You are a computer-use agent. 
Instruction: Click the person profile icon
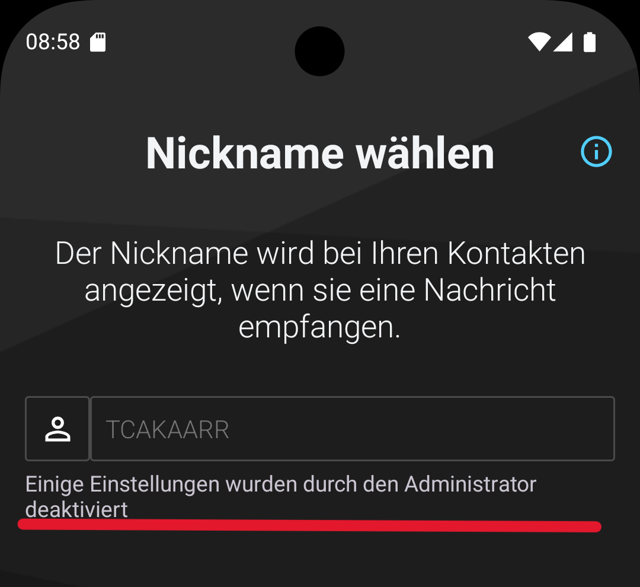tap(58, 429)
